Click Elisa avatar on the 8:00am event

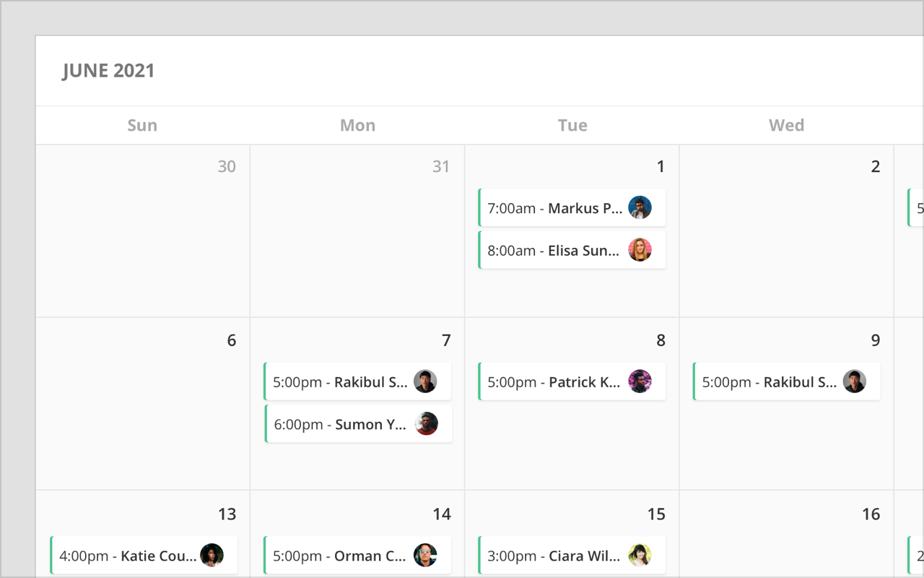640,250
